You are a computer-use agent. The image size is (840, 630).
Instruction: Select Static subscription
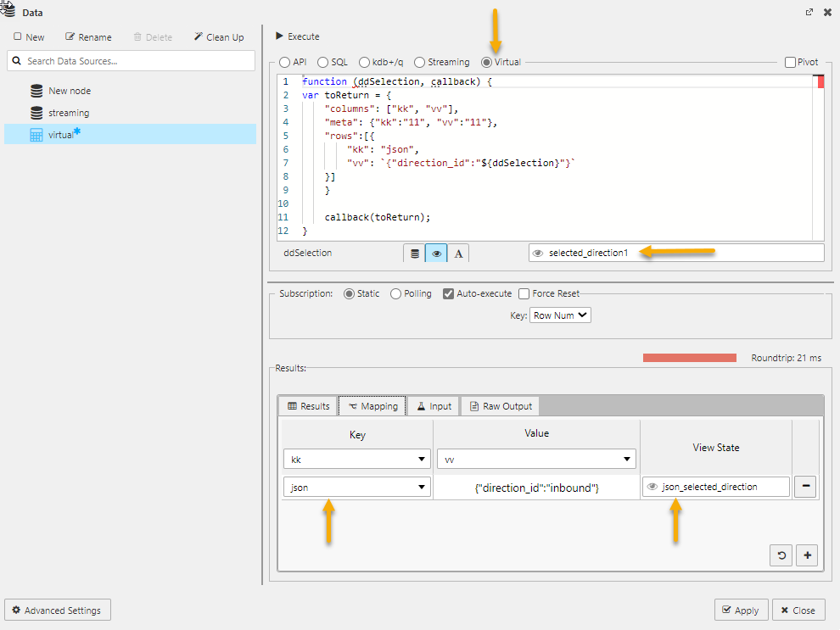coord(349,294)
